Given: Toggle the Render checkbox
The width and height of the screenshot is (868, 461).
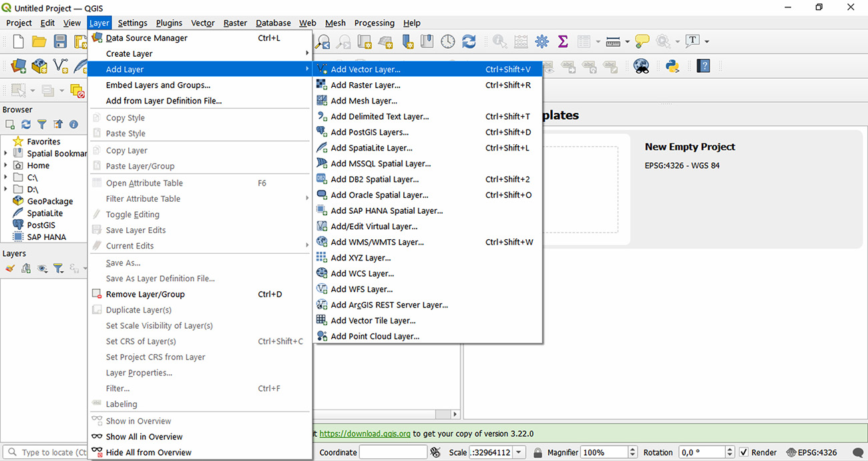Looking at the screenshot, I should [744, 452].
